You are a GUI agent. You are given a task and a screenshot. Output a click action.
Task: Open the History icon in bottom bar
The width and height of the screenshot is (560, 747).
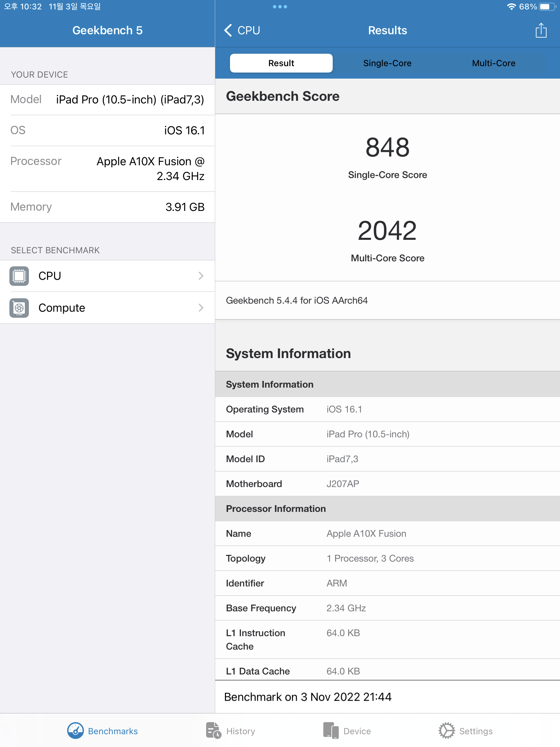click(213, 731)
